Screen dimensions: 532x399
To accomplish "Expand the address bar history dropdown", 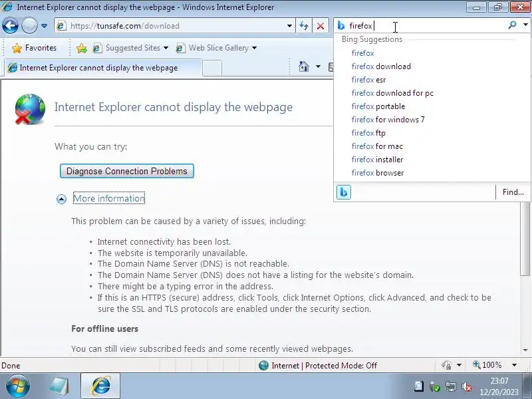I will coord(289,26).
